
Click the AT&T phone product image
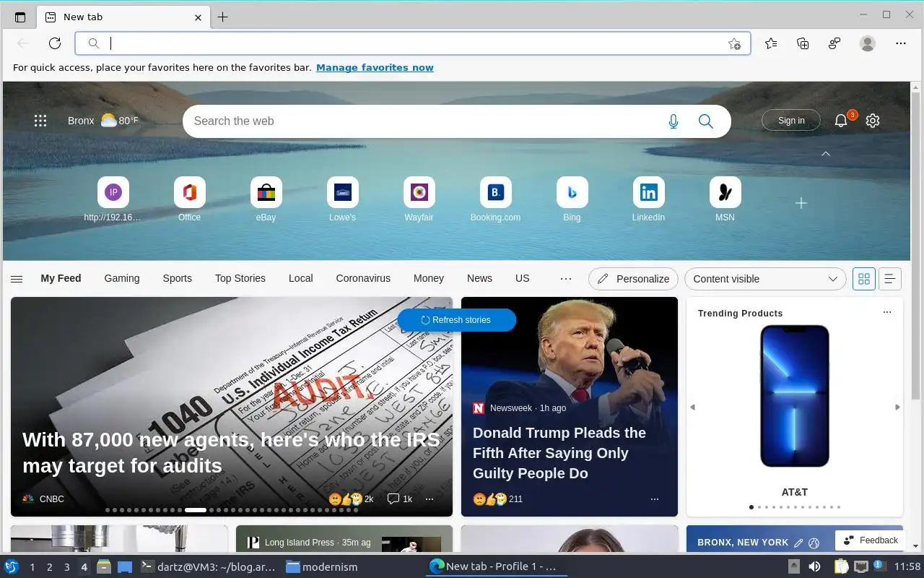[795, 396]
